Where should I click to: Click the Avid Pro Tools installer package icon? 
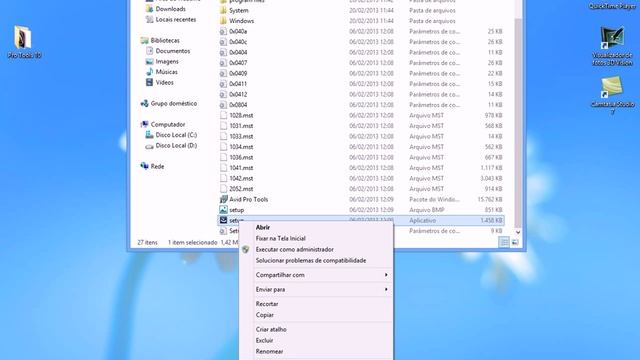click(x=223, y=199)
